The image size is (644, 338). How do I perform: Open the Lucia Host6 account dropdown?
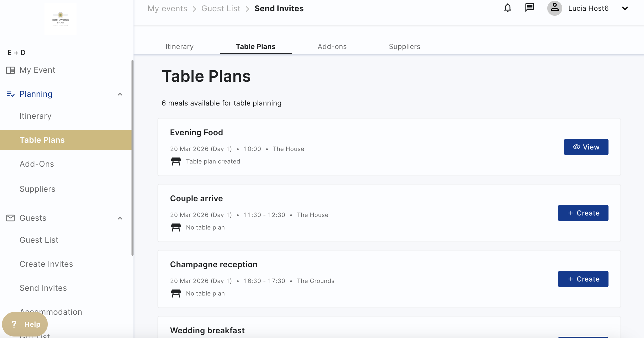(x=625, y=8)
